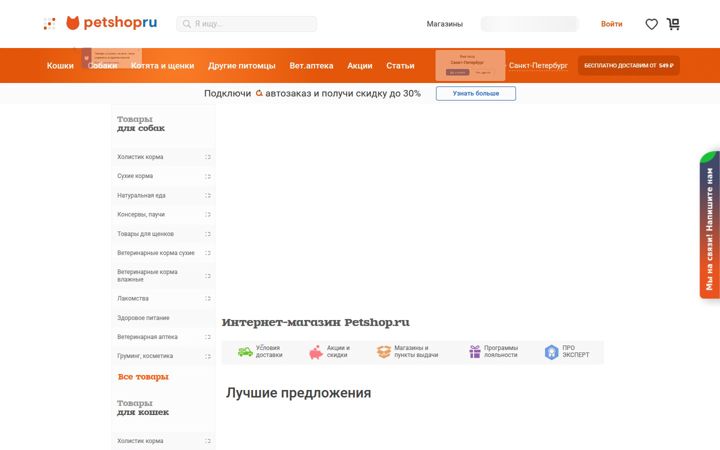Expand Холистик корма under dog products

208,157
